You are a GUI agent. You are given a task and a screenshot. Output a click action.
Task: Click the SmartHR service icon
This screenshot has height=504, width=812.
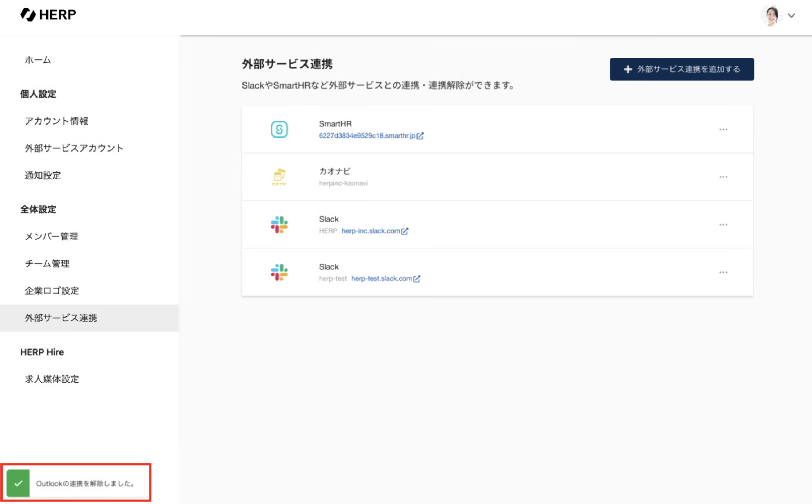[279, 129]
